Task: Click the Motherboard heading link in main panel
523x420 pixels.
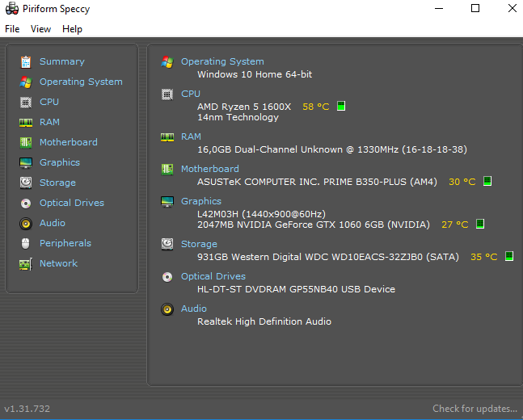Action: tap(210, 170)
